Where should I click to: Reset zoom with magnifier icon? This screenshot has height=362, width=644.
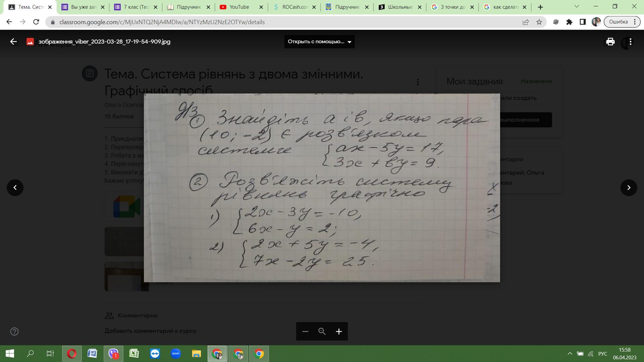[x=322, y=331]
